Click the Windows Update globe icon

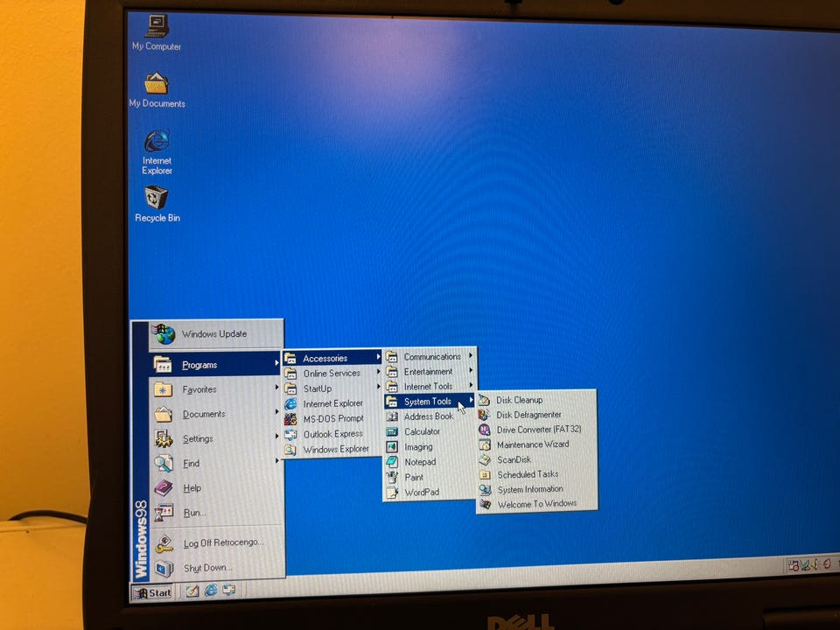(x=164, y=333)
